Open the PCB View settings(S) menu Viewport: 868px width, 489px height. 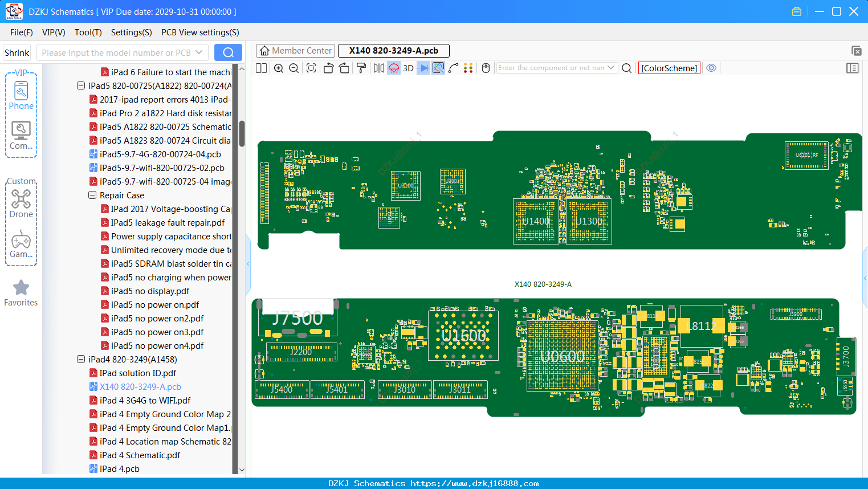coord(200,32)
